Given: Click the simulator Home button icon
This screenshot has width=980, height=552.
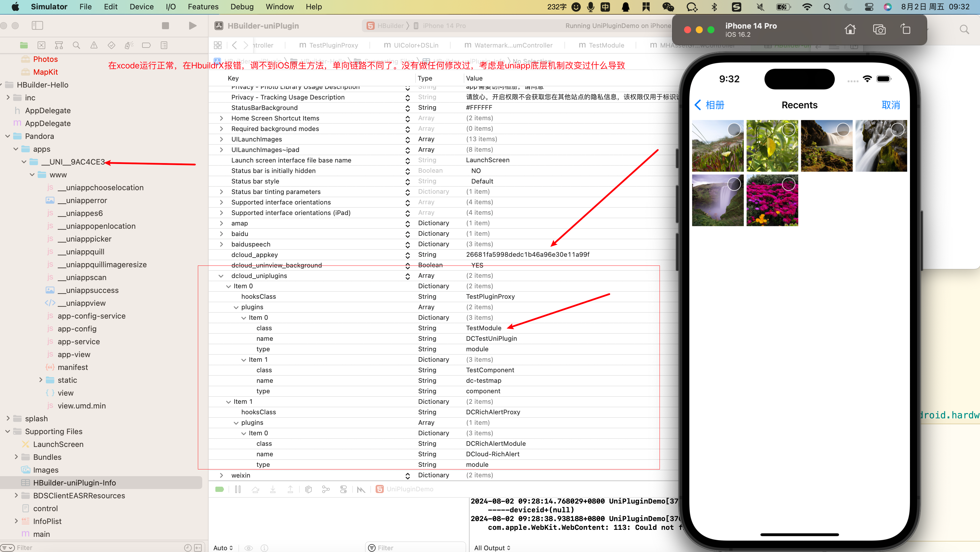Looking at the screenshot, I should click(x=850, y=29).
